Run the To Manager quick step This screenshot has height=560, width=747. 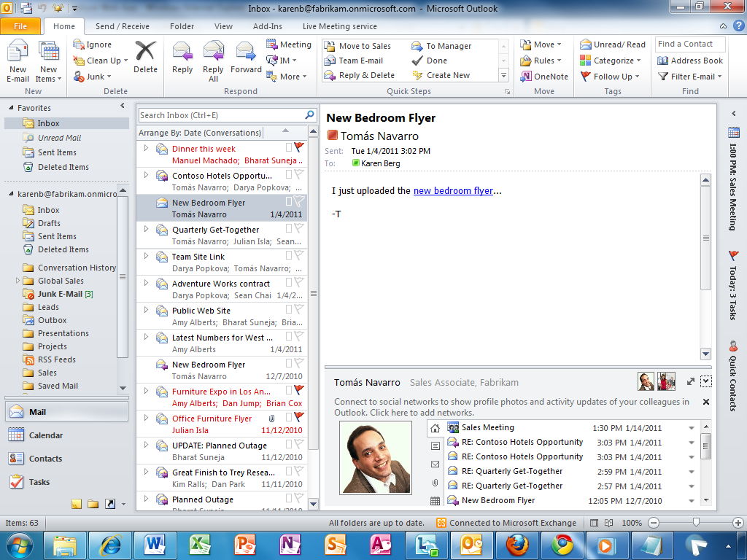(441, 46)
